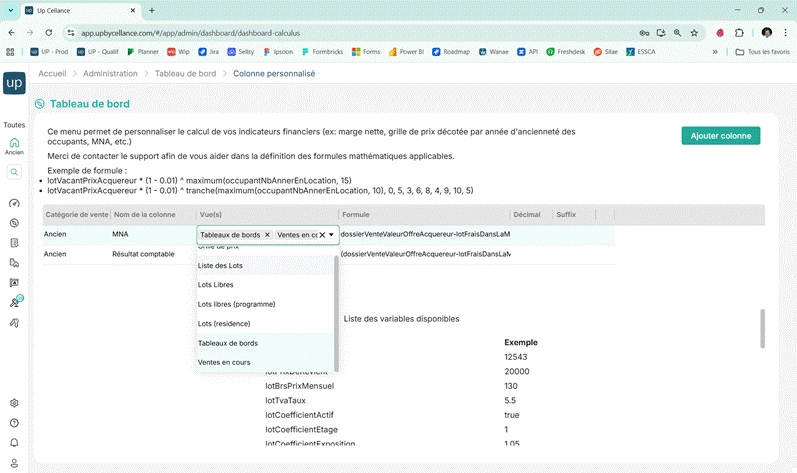Select Lots (residence) option
The image size is (797, 473).
265,324
